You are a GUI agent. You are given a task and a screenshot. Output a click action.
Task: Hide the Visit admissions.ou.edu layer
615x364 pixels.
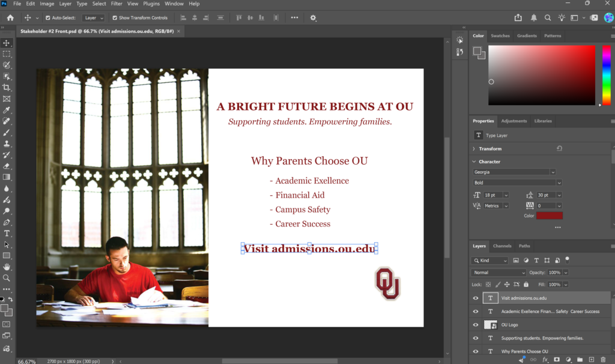coord(476,298)
